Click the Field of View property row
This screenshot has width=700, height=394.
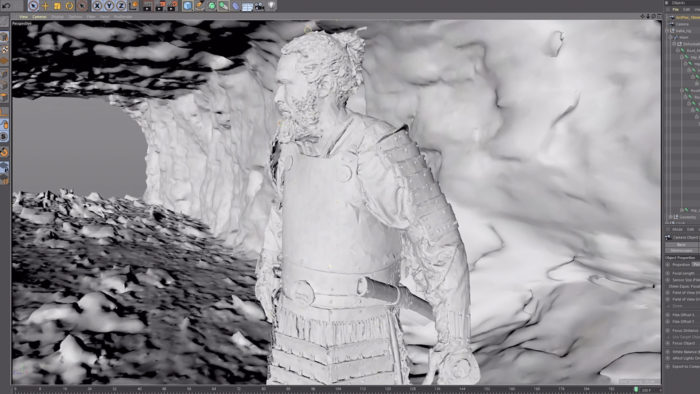coord(683,293)
